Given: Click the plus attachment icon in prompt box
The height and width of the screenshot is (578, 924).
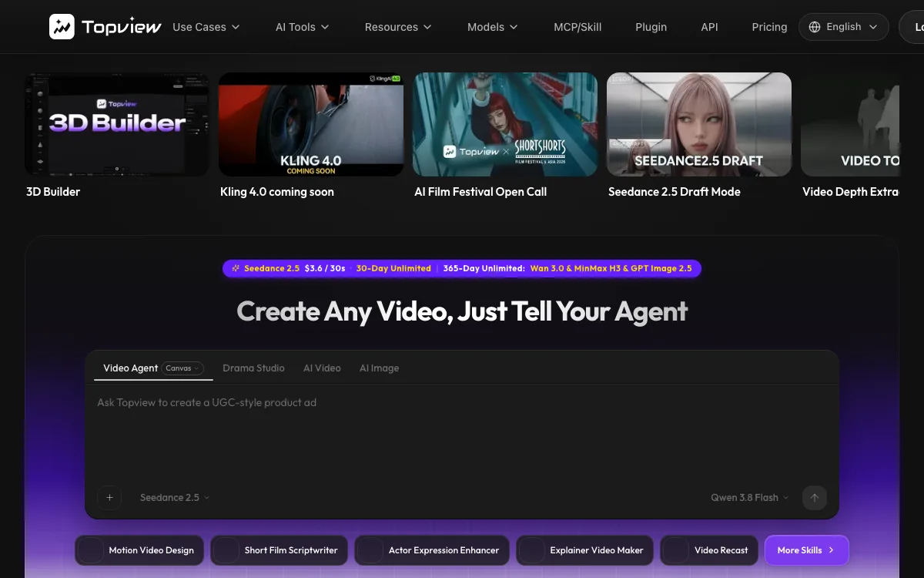Looking at the screenshot, I should tap(109, 498).
